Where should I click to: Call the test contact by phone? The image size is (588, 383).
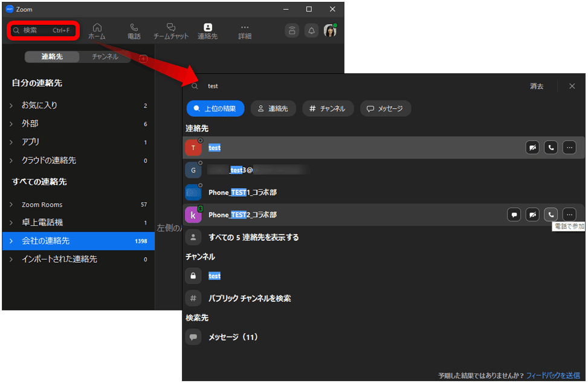(x=551, y=148)
